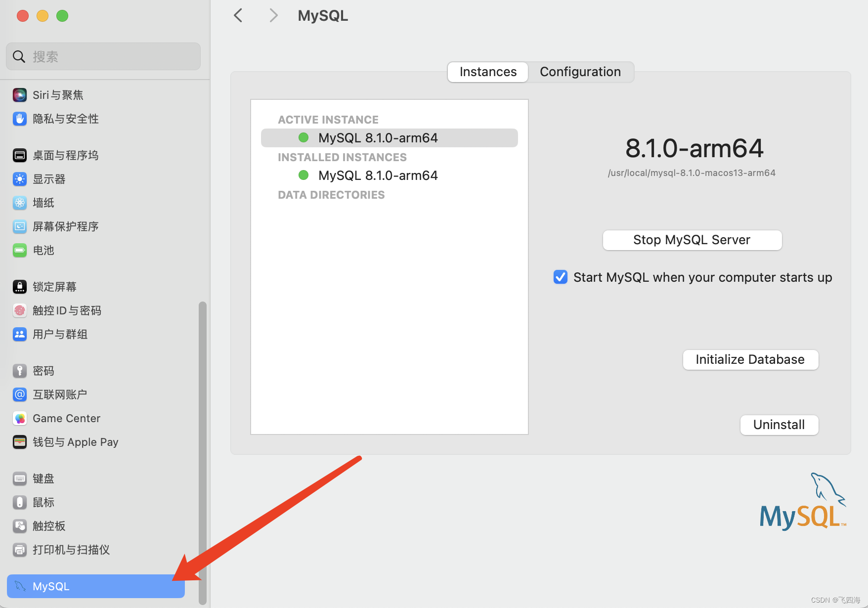The image size is (868, 608).
Task: Open 锁定屏幕 lock icon
Action: click(x=20, y=287)
